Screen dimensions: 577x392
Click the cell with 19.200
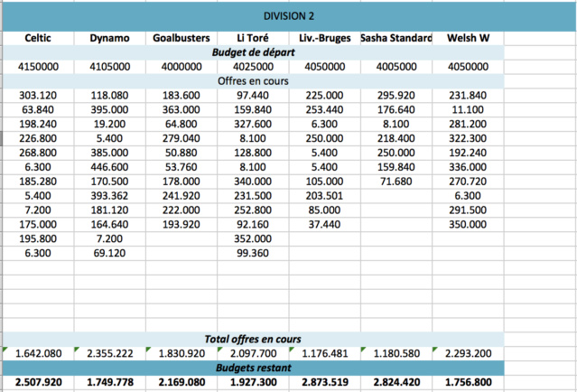[x=109, y=124]
